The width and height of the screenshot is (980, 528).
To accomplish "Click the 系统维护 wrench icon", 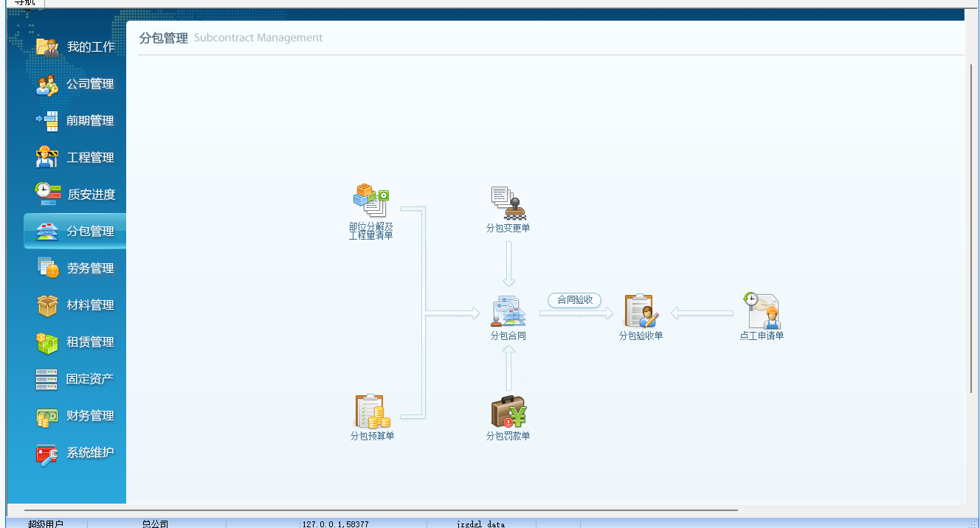I will coord(47,454).
